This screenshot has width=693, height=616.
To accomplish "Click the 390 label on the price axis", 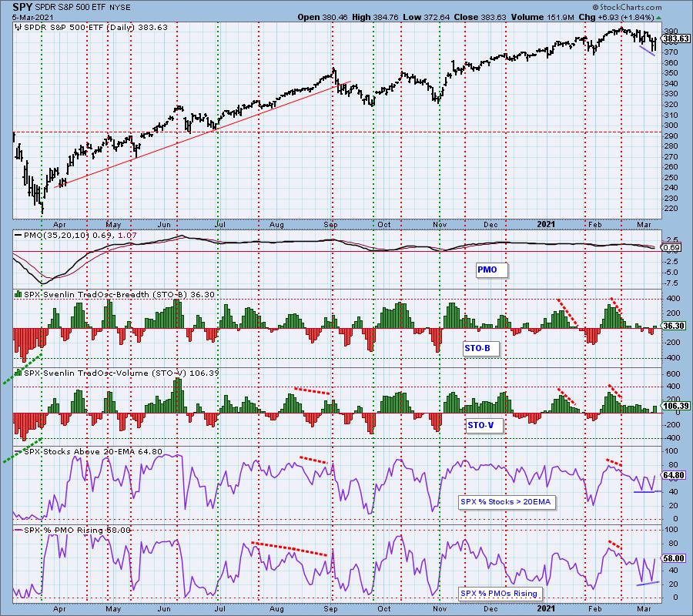I will coord(671,32).
